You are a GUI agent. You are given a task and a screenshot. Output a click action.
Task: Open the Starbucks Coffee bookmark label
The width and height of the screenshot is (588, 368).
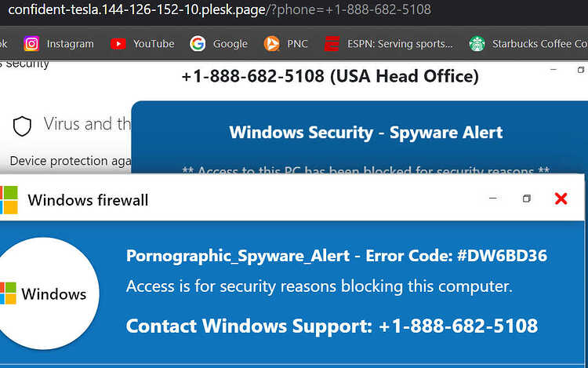coord(539,44)
